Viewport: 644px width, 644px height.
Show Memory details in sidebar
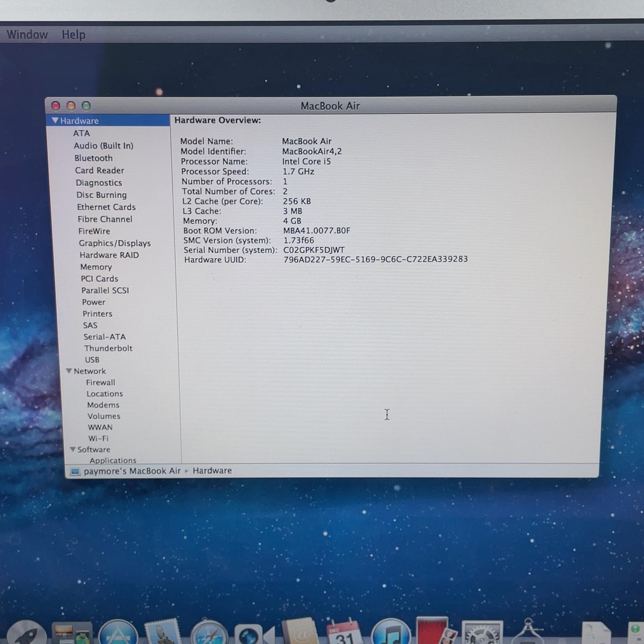[x=96, y=267]
